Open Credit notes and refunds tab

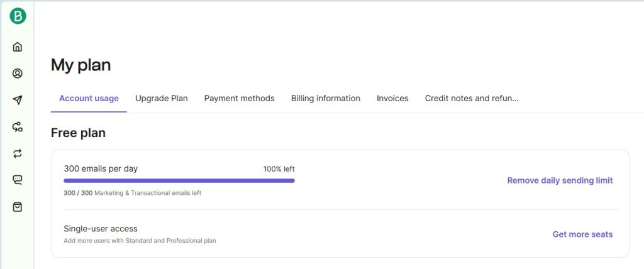pyautogui.click(x=472, y=99)
